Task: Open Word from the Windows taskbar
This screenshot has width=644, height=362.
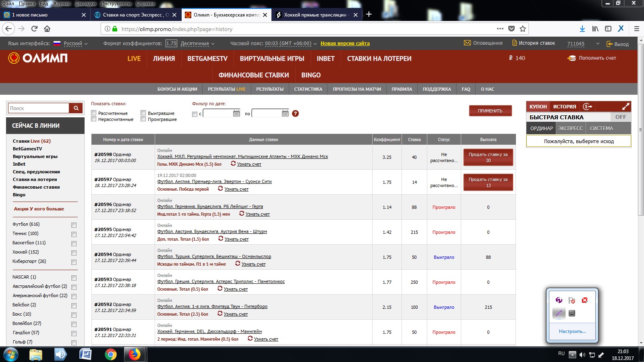Action: pos(85,354)
